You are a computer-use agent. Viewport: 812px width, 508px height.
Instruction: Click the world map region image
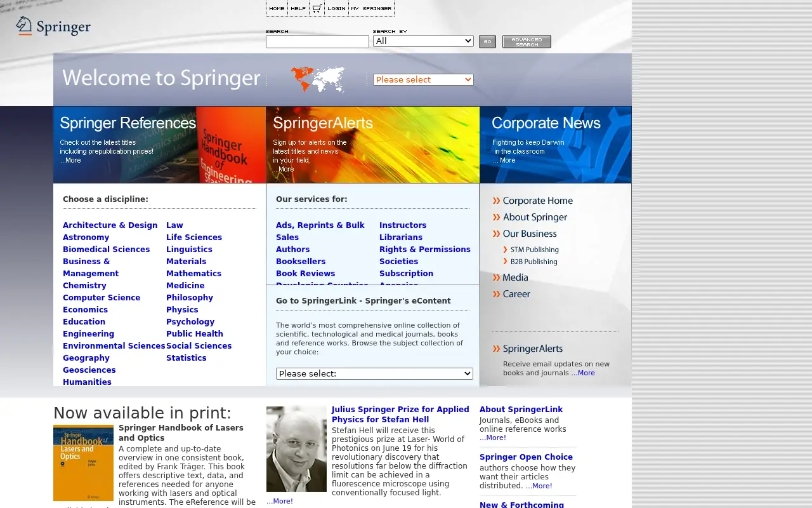click(x=318, y=79)
